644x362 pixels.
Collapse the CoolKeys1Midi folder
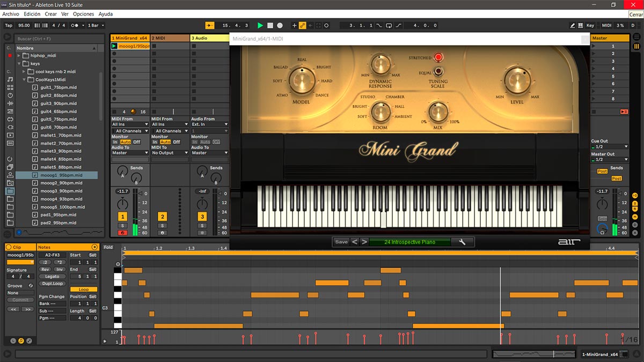pyautogui.click(x=24, y=79)
